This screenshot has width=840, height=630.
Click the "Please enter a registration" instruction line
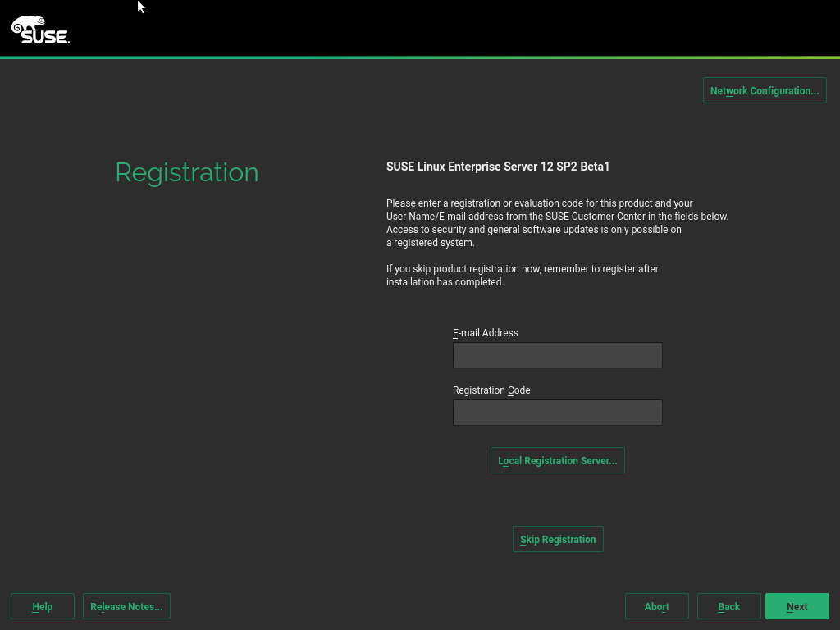click(x=539, y=203)
